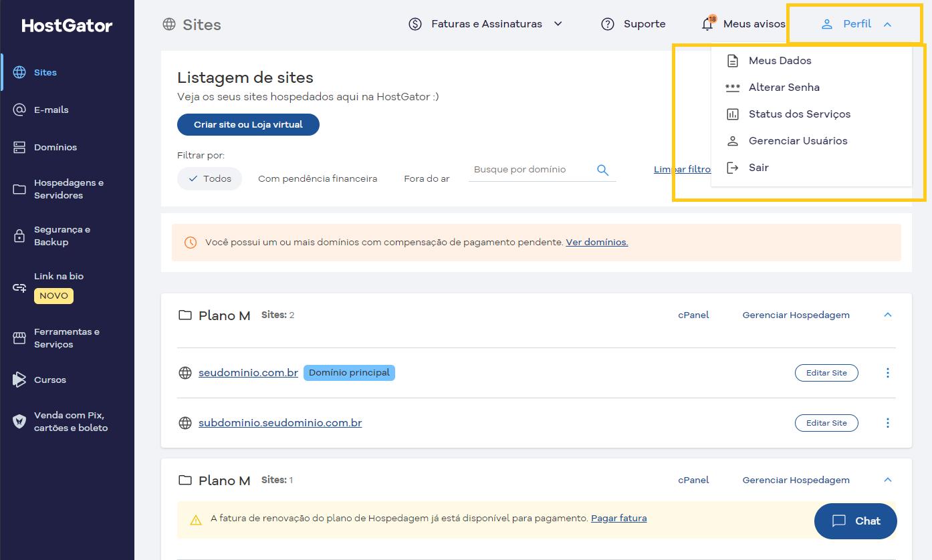The image size is (932, 560).
Task: Open the seudominio.com.br link
Action: (248, 373)
